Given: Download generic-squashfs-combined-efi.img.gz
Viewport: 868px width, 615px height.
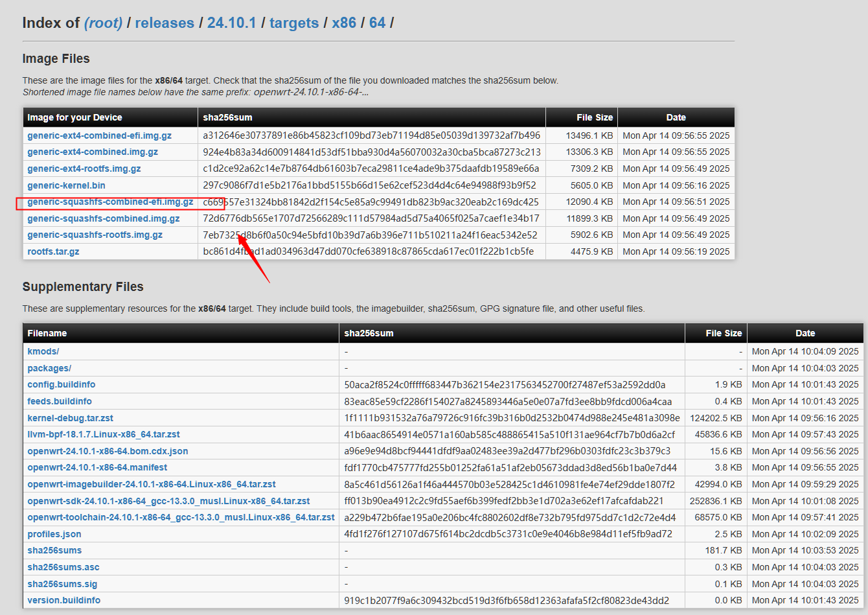Looking at the screenshot, I should point(110,202).
